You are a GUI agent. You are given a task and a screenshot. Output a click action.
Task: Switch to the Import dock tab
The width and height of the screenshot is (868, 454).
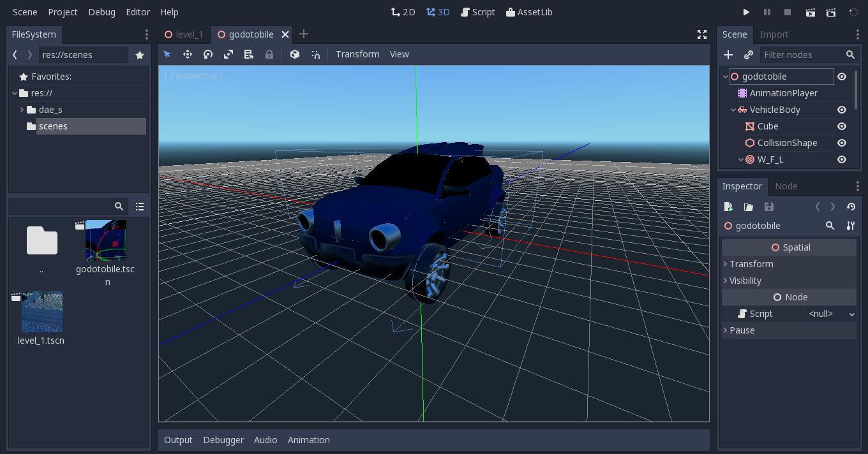pyautogui.click(x=774, y=34)
